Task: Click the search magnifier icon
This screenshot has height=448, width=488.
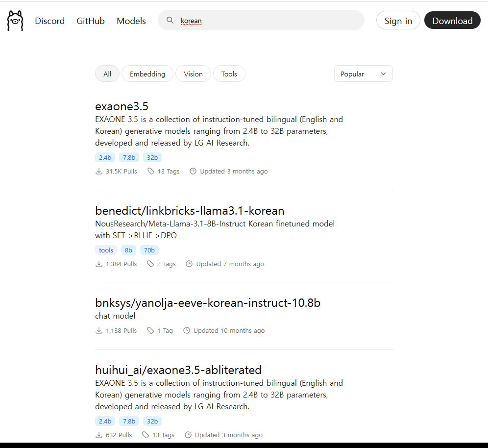Action: click(x=170, y=20)
